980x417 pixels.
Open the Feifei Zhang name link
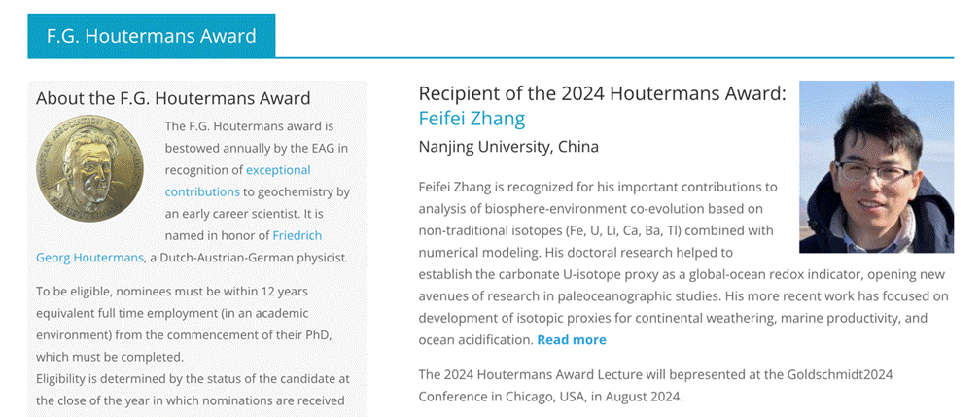[472, 119]
